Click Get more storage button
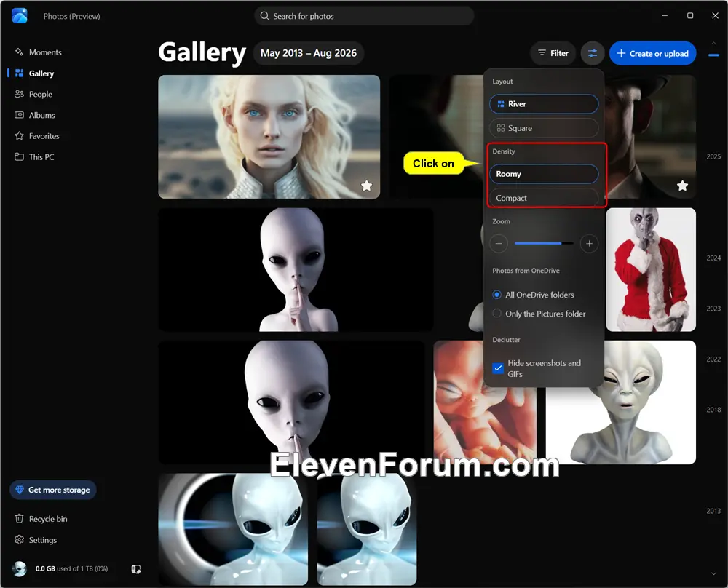Viewport: 728px width, 588px height. [x=53, y=490]
